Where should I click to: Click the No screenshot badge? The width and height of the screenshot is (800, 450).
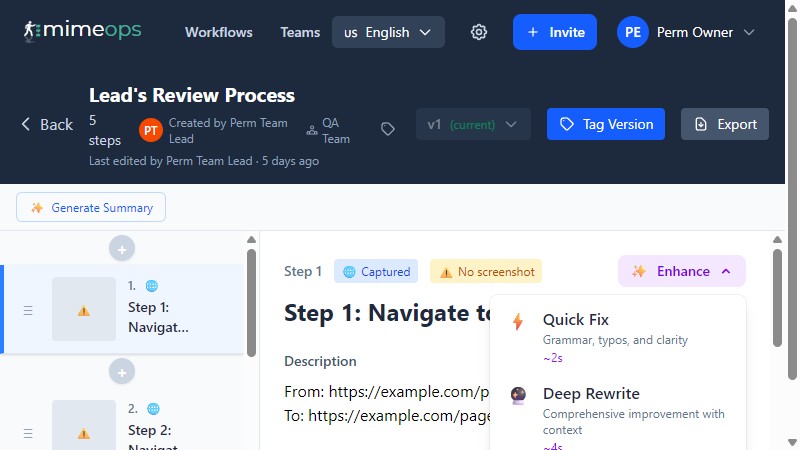click(486, 271)
